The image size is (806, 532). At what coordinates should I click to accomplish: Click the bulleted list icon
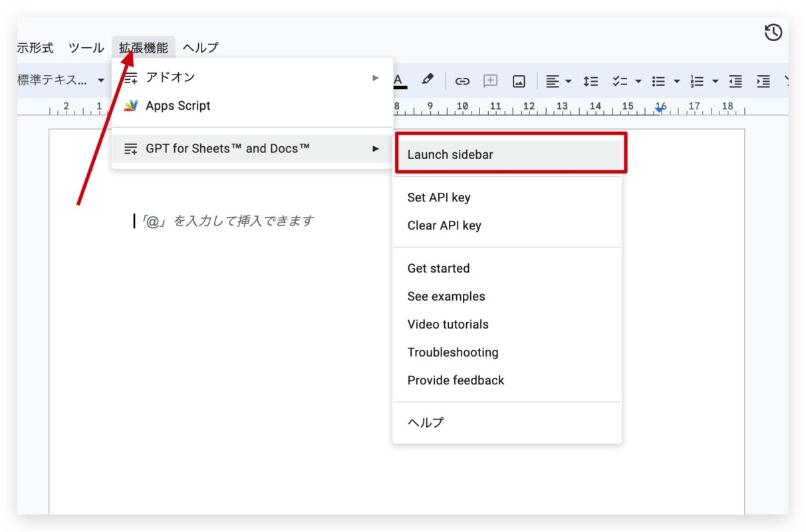coord(658,81)
